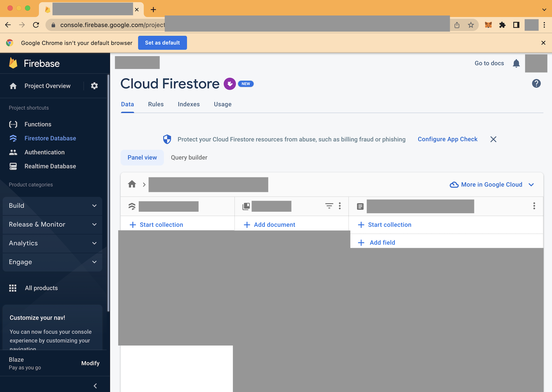The height and width of the screenshot is (392, 552).
Task: Click the Authentication sidebar icon
Action: (x=13, y=152)
